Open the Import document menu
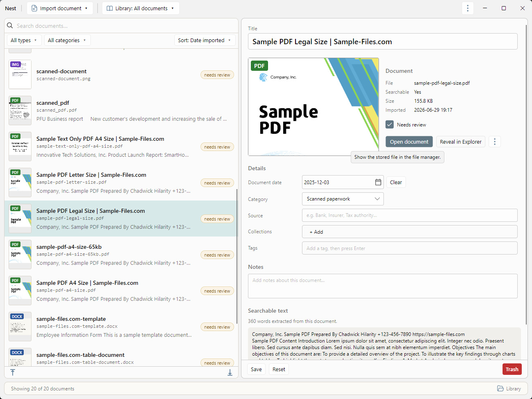Screen dimensions: 532x399 (60, 8)
